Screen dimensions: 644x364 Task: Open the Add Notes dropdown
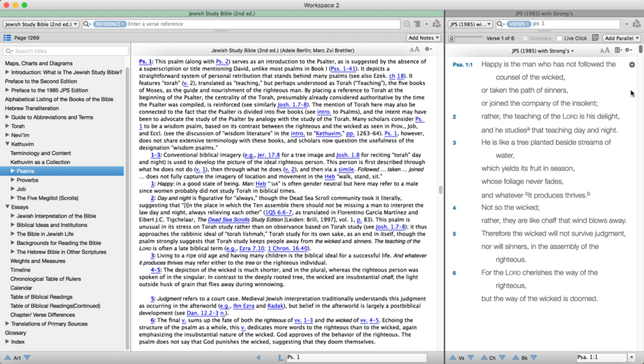[x=424, y=38]
